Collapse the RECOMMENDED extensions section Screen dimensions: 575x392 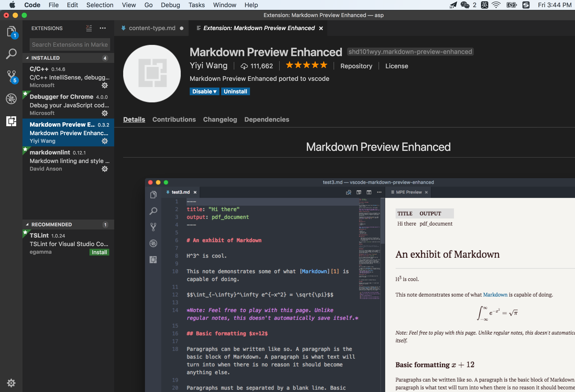click(68, 225)
